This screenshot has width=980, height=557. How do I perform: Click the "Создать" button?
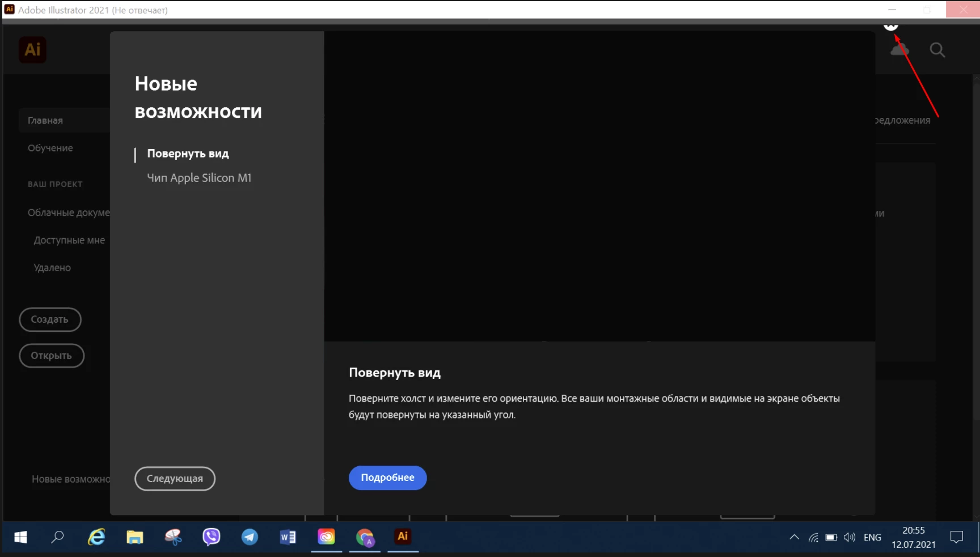pyautogui.click(x=50, y=319)
